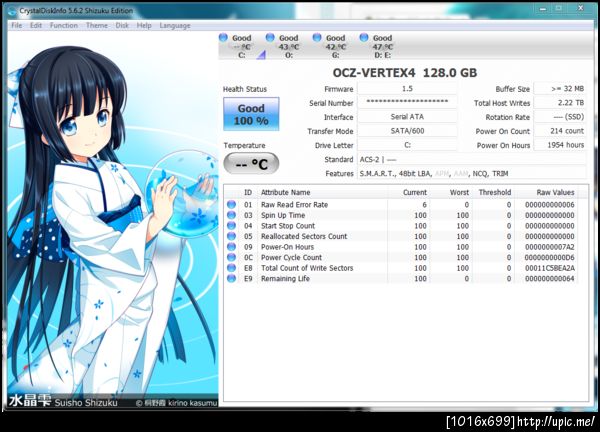Open the Help menu
This screenshot has width=600, height=432.
pos(144,25)
